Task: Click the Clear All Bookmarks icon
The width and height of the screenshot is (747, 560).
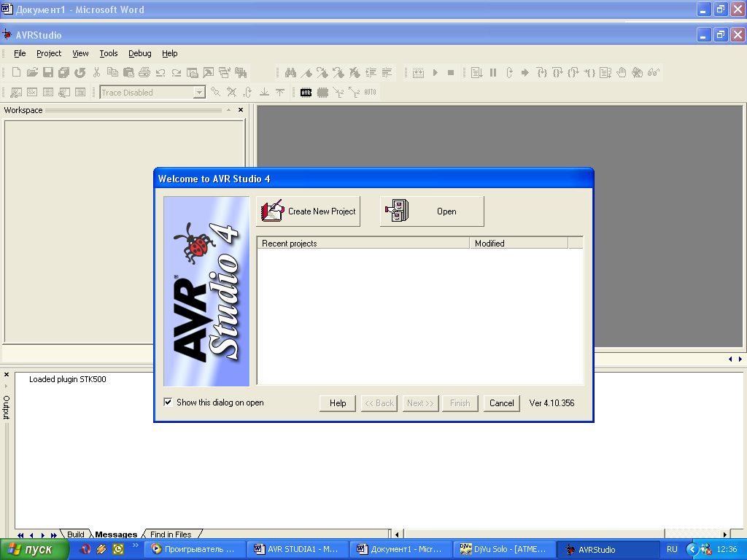Action: [355, 72]
